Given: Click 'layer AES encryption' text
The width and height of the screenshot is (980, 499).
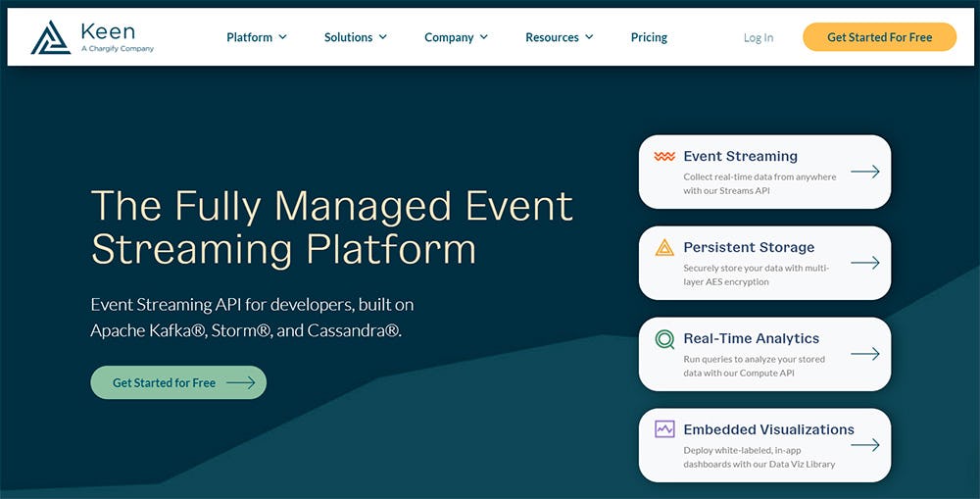Looking at the screenshot, I should 726,282.
